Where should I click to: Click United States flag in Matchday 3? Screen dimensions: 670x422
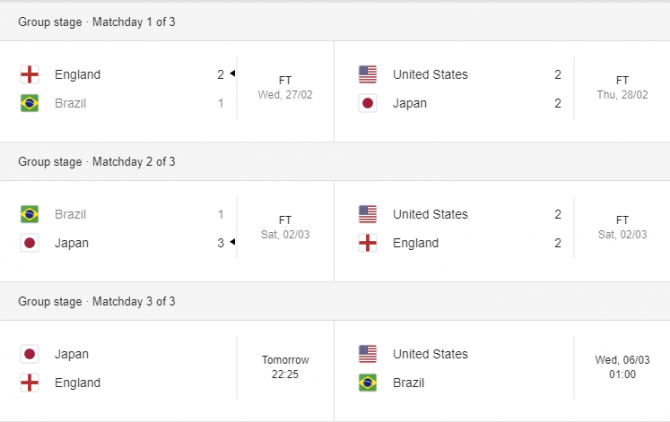coord(368,354)
